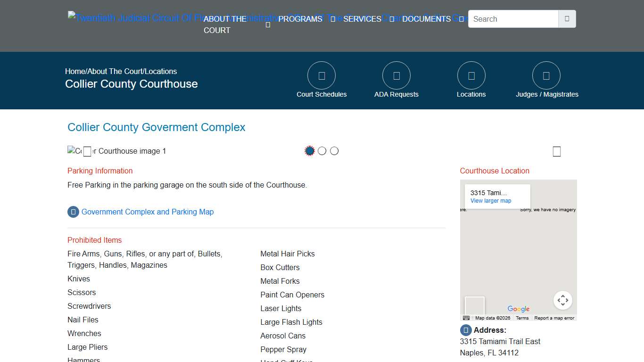Viewport: 644px width, 362px height.
Task: Click the icon beside Government Complex and Parking Map
Action: [73, 212]
